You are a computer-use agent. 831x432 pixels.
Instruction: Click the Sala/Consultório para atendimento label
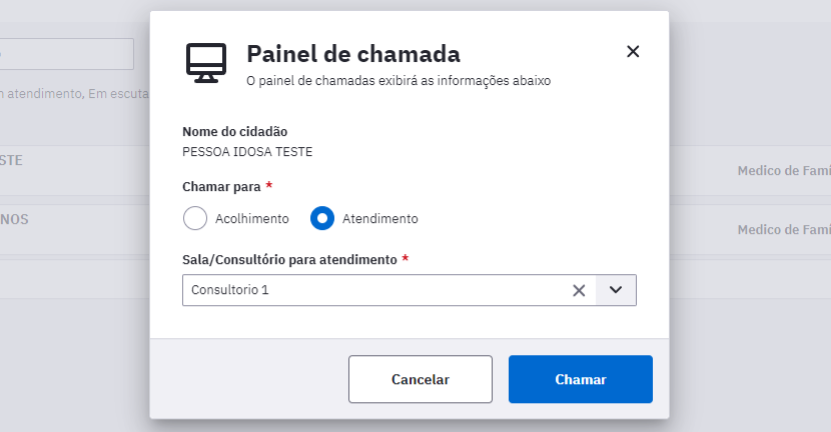[x=289, y=260]
